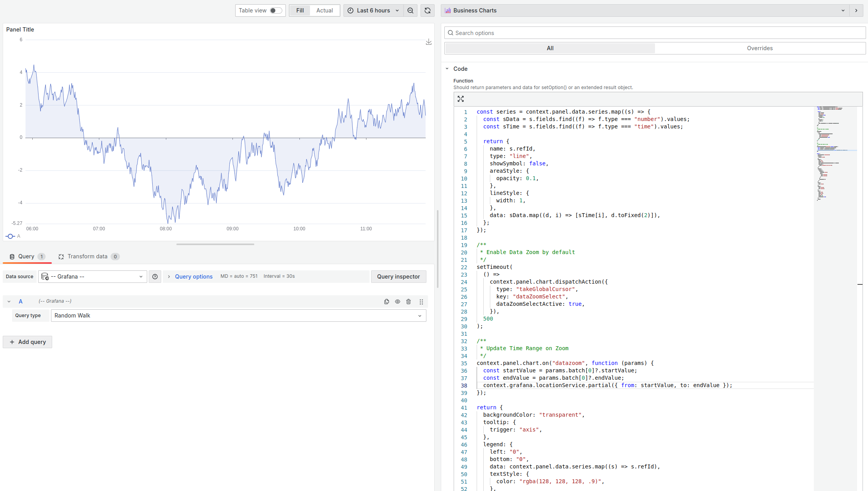Click the Business Charts panel icon
Image resolution: width=868 pixels, height=491 pixels.
pos(447,11)
